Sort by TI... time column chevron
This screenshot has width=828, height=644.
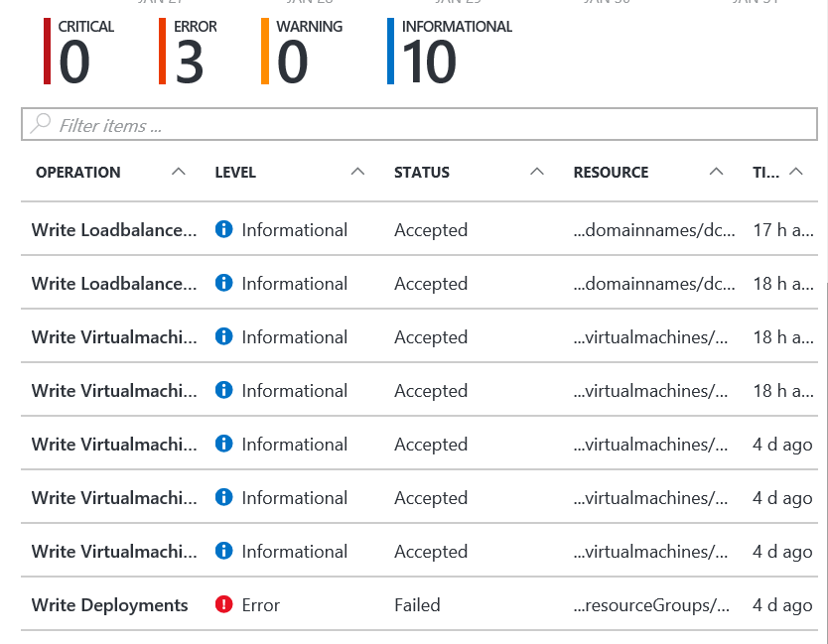coord(796,172)
